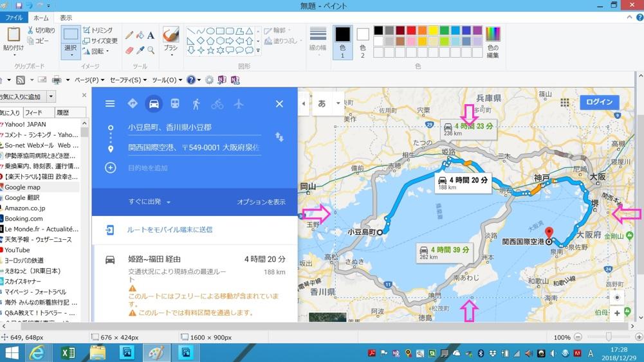Pick the purple color swatch
644x362 pixels.
tap(477, 30)
